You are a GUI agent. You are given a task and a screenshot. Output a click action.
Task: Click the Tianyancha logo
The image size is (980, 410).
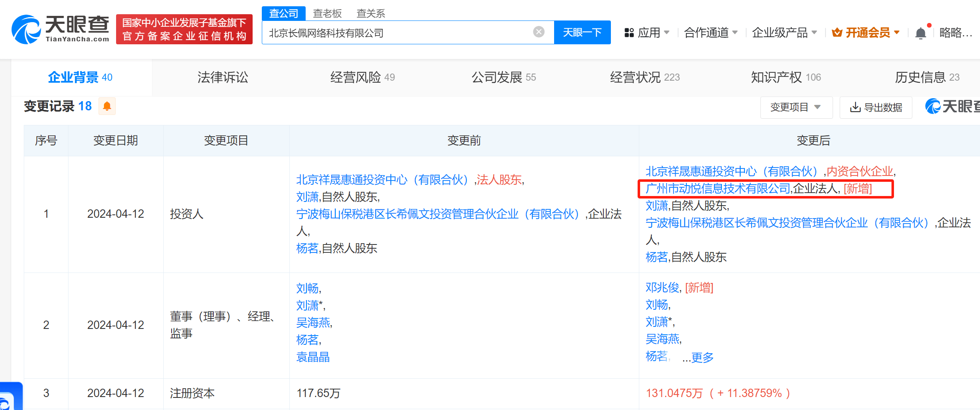61,29
